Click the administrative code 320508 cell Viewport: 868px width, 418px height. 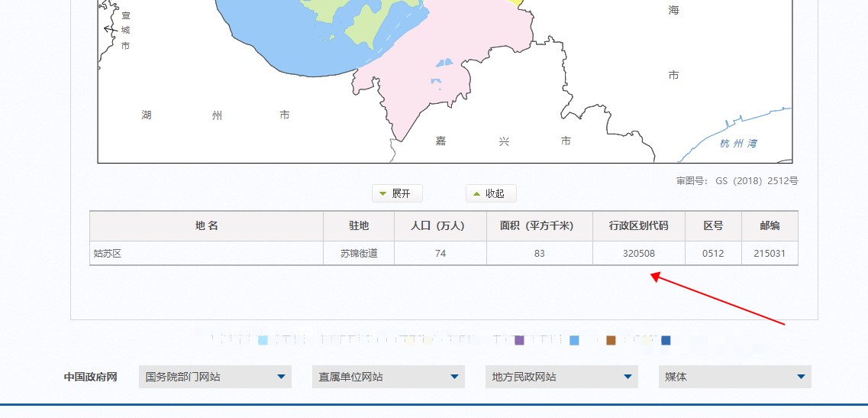[x=638, y=254]
